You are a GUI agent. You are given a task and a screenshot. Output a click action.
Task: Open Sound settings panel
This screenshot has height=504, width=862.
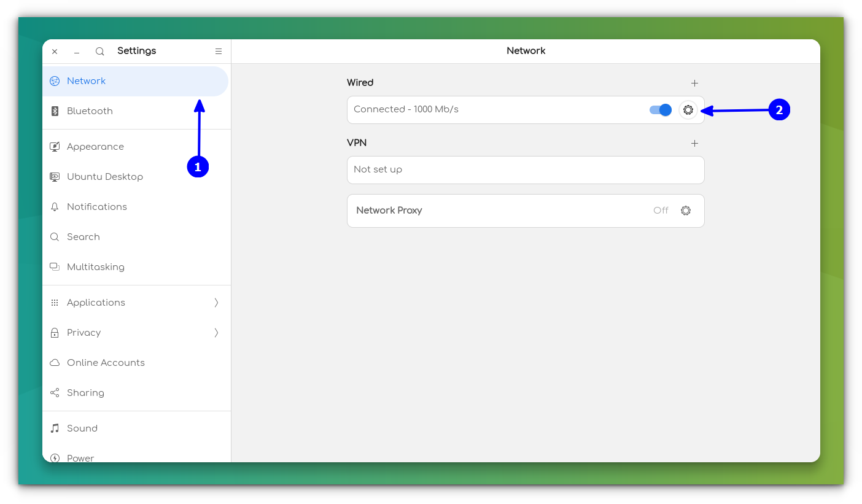[136, 428]
